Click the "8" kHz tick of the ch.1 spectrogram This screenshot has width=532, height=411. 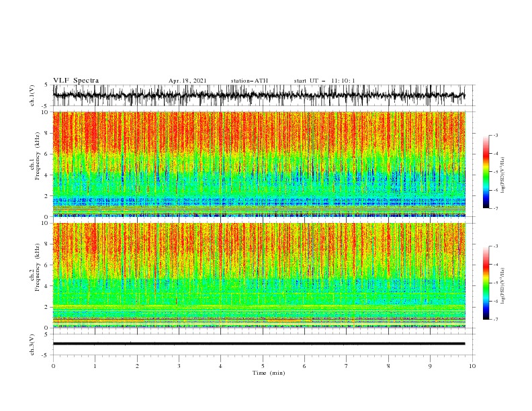pos(47,133)
